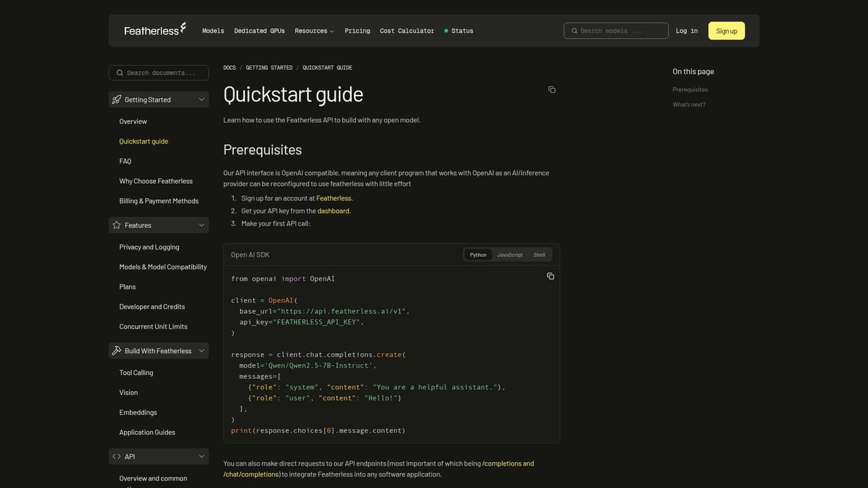Click the rocket icon beside Getting Started
868x488 pixels.
[117, 100]
